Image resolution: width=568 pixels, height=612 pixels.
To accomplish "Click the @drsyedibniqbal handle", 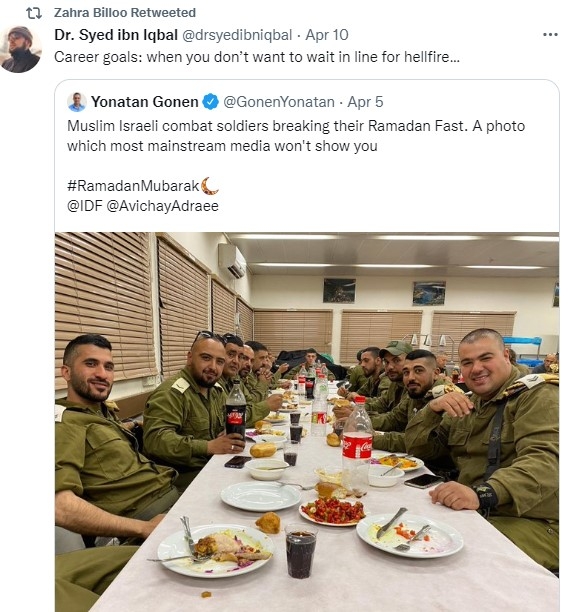I will click(237, 35).
